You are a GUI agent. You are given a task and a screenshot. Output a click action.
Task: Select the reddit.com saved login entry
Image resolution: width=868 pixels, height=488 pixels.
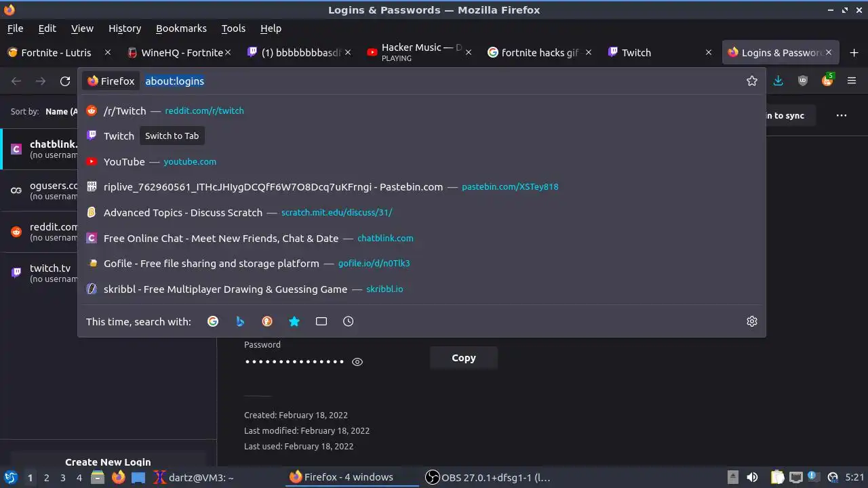click(x=39, y=232)
